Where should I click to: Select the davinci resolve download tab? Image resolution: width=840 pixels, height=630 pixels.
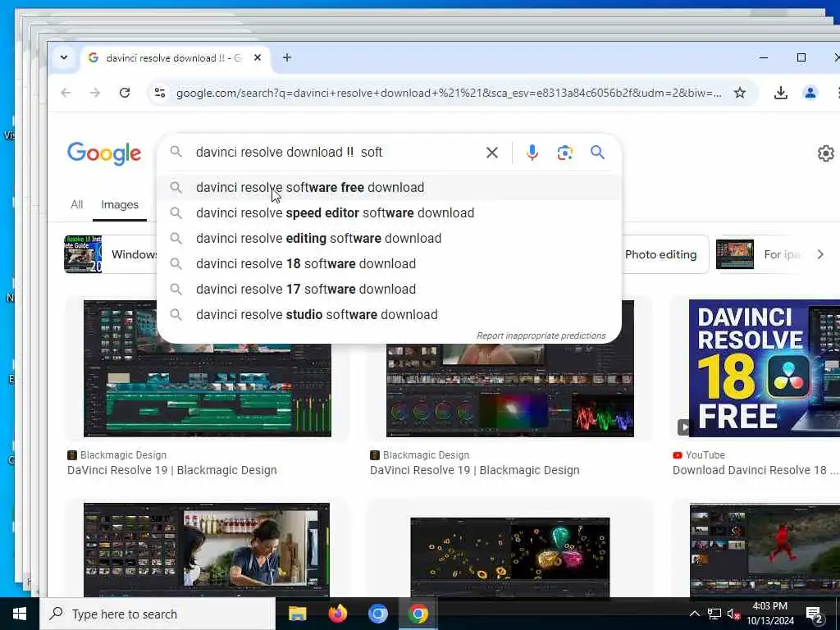173,58
